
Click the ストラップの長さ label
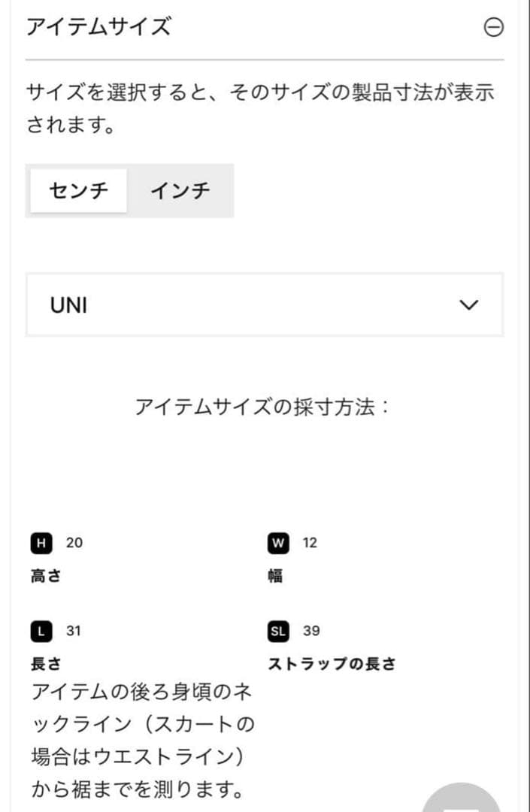(332, 664)
